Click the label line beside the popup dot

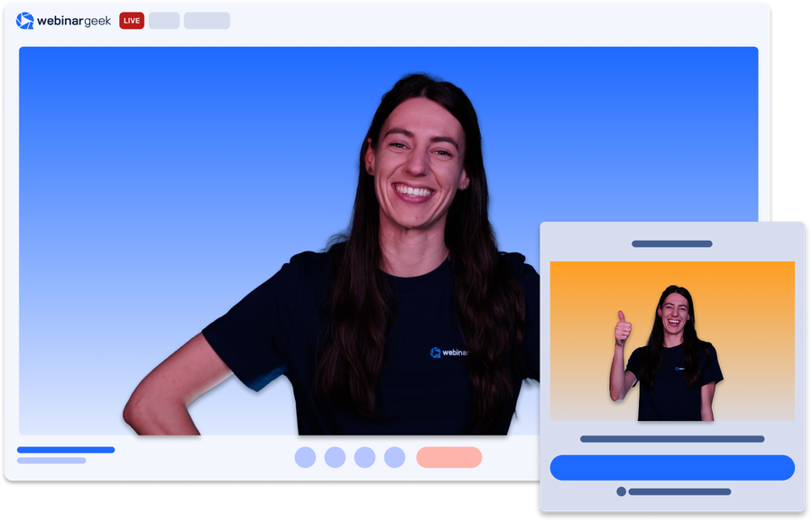[679, 491]
